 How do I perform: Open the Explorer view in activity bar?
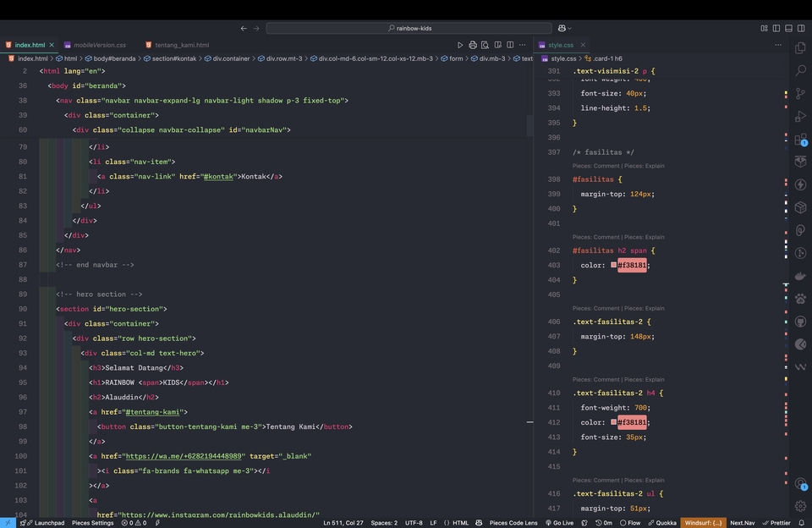pos(801,47)
